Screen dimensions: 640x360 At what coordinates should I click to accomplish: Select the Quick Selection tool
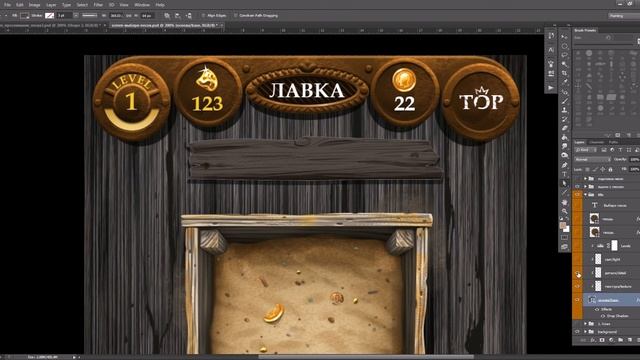coord(565,64)
